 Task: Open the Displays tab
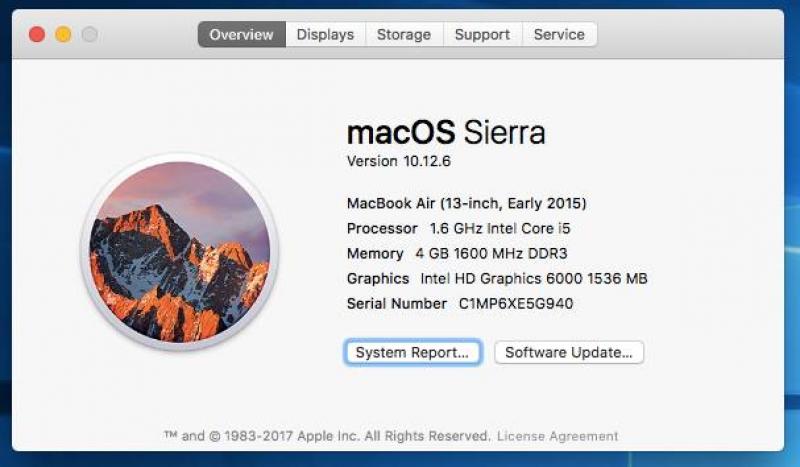click(326, 34)
